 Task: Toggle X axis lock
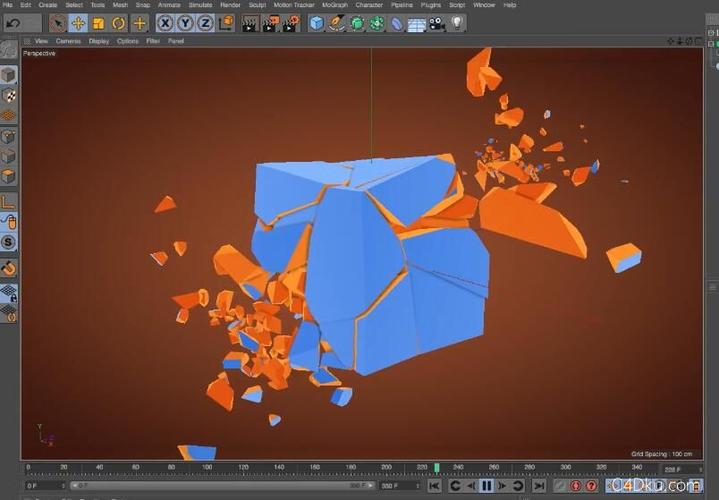pyautogui.click(x=165, y=23)
